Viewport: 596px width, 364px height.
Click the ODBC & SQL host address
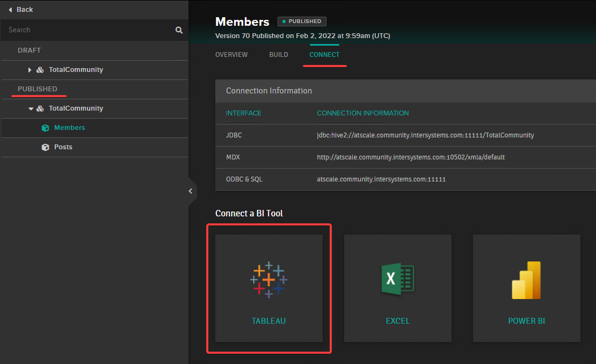click(381, 179)
